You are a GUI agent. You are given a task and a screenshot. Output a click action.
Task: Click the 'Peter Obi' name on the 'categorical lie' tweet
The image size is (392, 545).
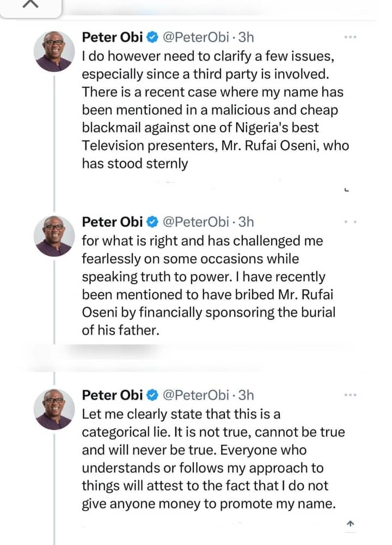pyautogui.click(x=113, y=395)
